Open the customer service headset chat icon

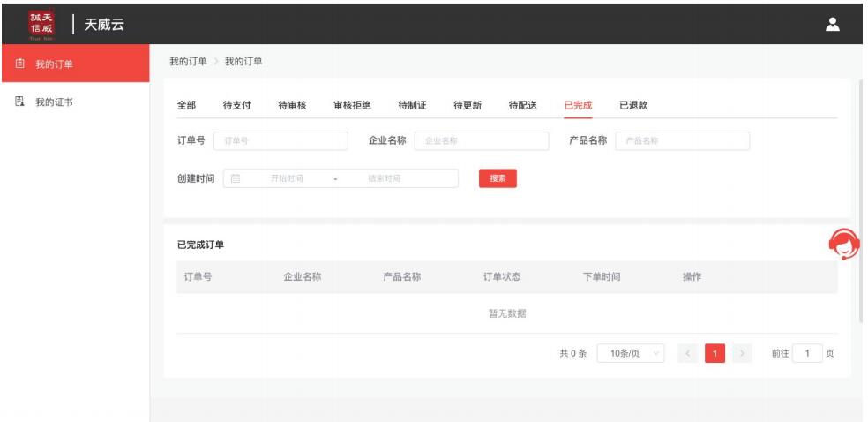(x=844, y=245)
